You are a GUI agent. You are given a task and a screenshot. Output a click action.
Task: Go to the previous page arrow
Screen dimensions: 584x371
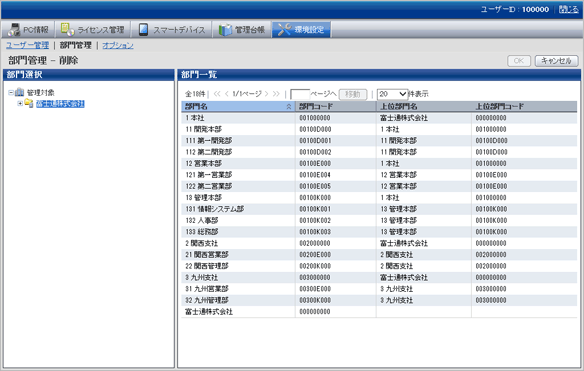click(x=226, y=94)
